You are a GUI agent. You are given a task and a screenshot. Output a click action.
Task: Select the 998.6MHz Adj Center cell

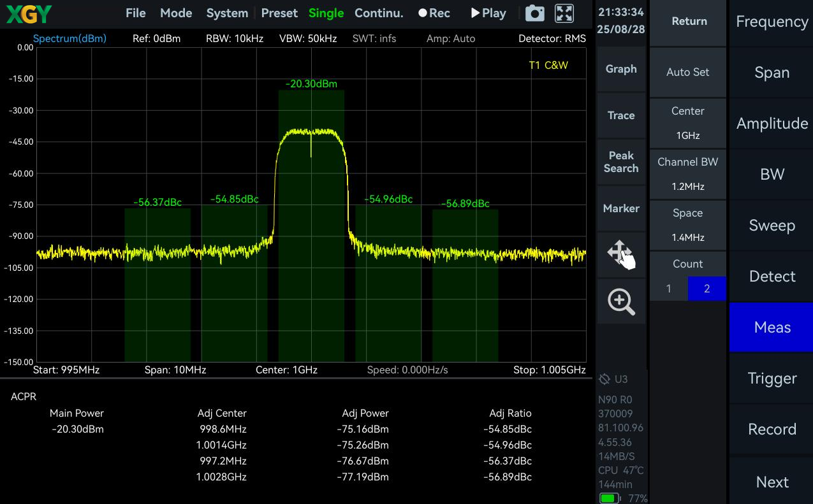click(222, 429)
